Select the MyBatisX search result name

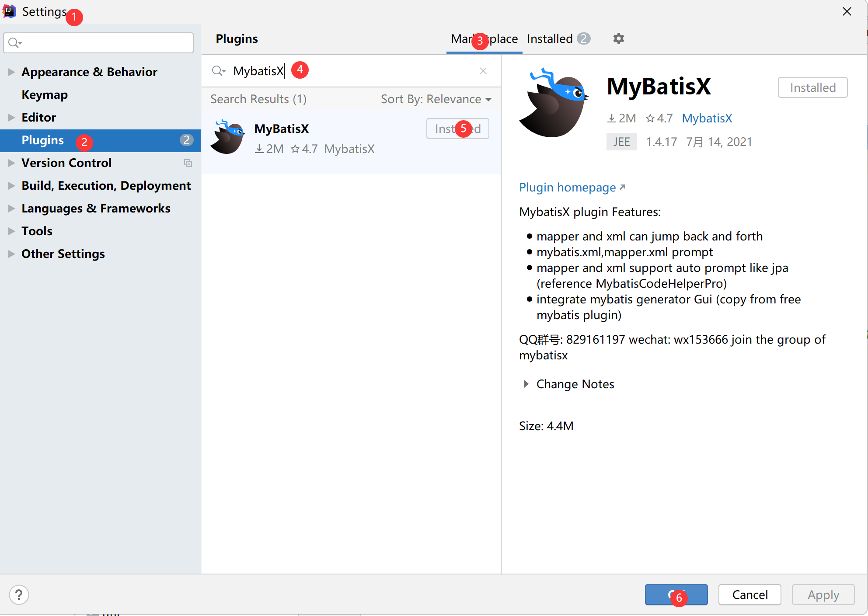281,129
